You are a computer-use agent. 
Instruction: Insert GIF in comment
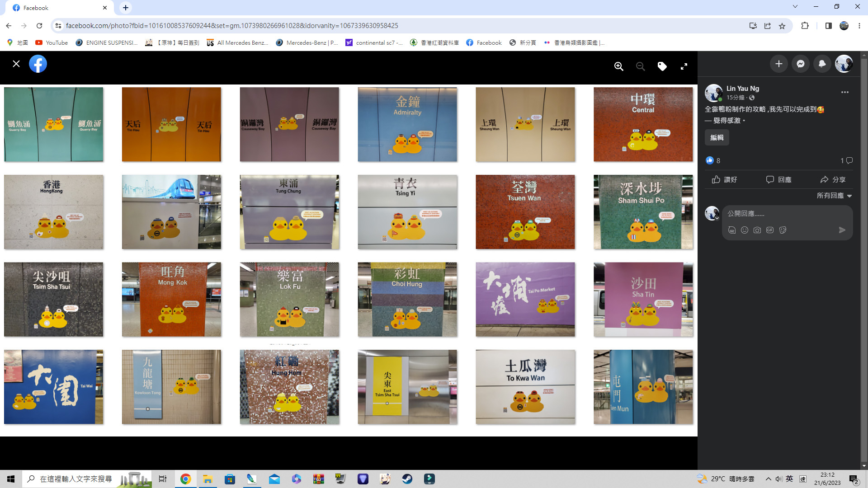tap(770, 230)
